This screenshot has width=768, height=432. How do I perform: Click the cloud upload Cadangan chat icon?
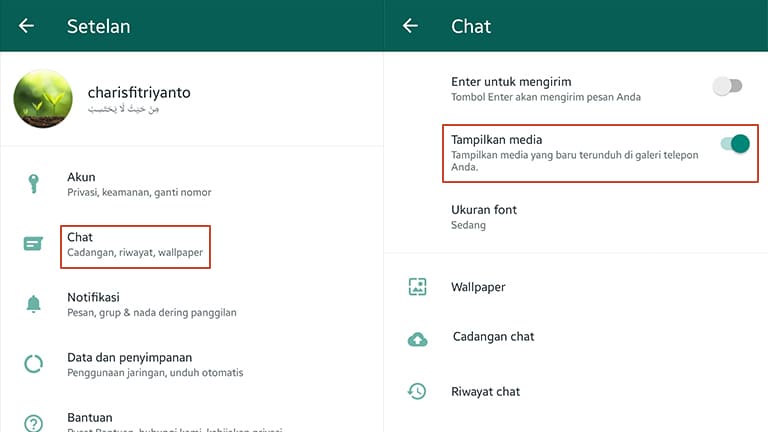tap(417, 339)
